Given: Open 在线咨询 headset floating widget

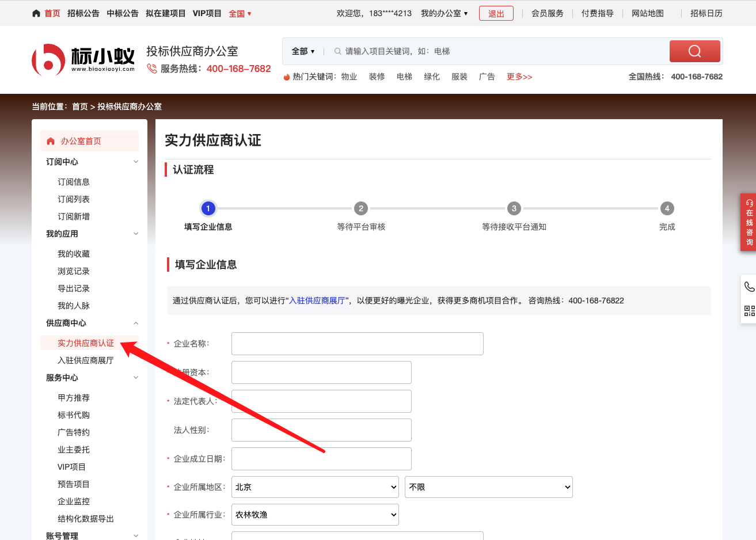Looking at the screenshot, I should [x=749, y=222].
